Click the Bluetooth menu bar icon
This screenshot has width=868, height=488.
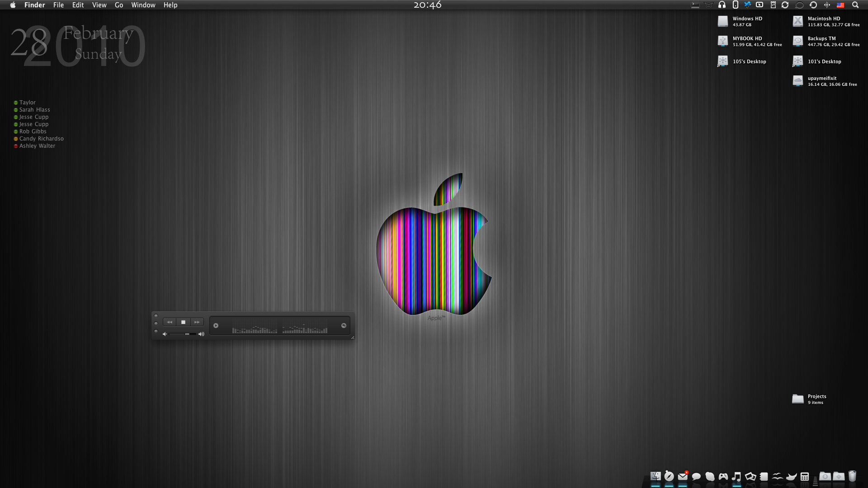tap(827, 5)
